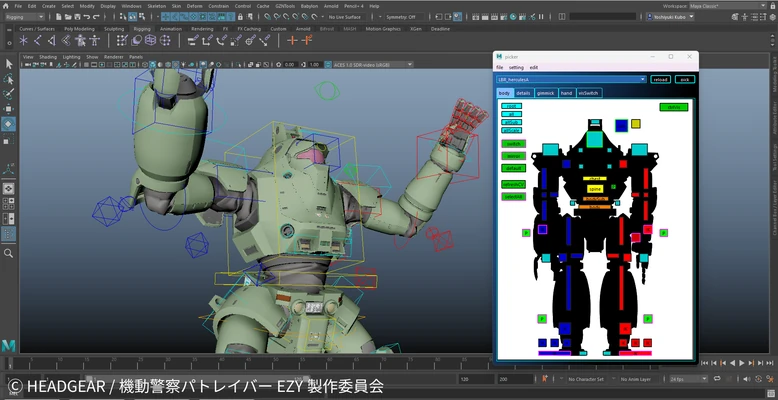Click the HumanIK skeleton shelf icon

coord(94,41)
